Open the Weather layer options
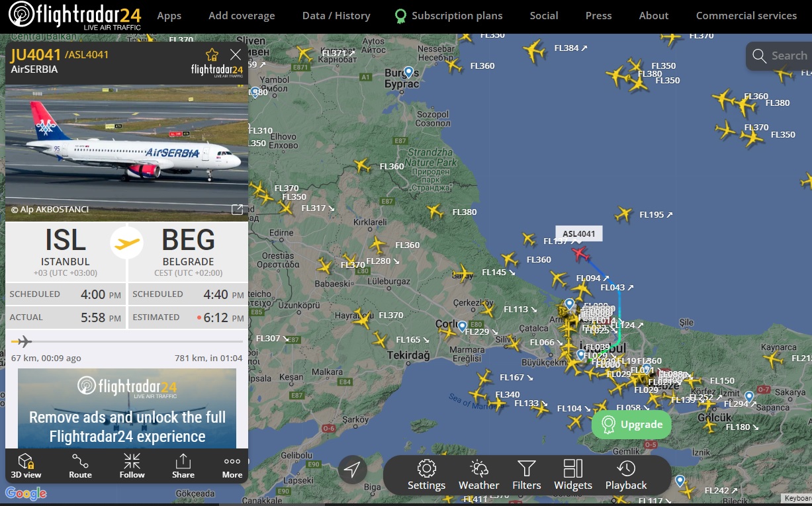The width and height of the screenshot is (812, 506). 478,476
